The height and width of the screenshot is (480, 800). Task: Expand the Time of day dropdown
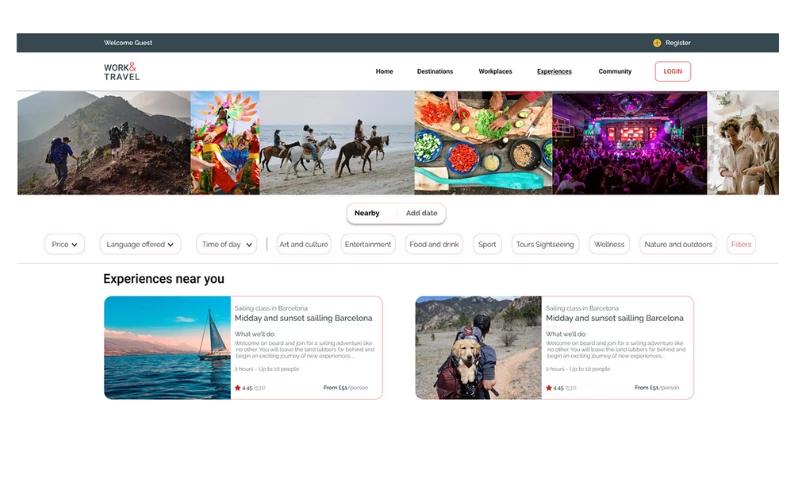coord(226,244)
